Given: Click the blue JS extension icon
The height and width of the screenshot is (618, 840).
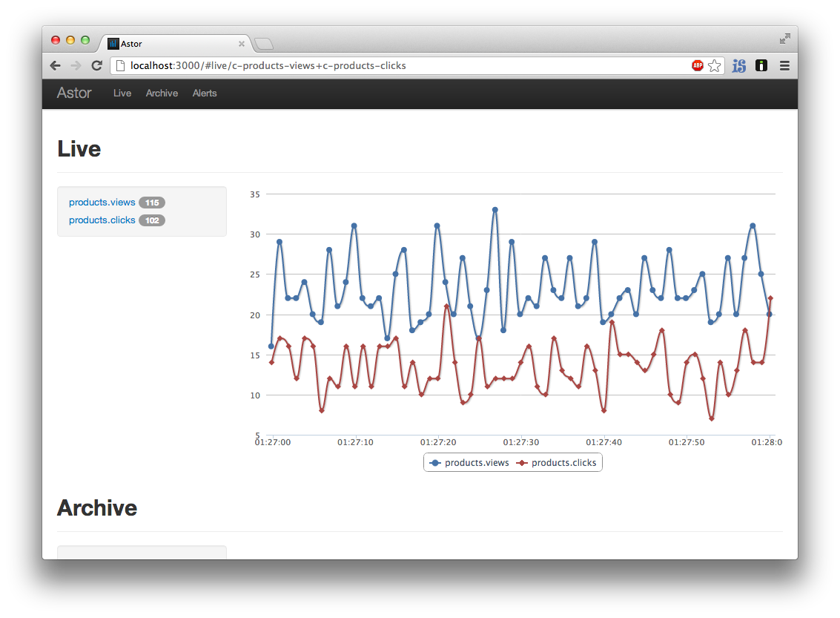Looking at the screenshot, I should [x=739, y=65].
